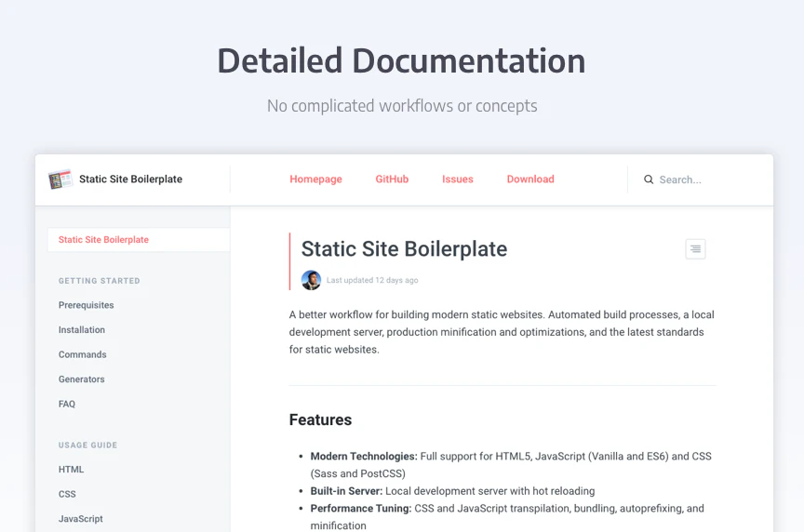Click the Built-in Server bullet label
Screen dimensions: 804x532
346,491
